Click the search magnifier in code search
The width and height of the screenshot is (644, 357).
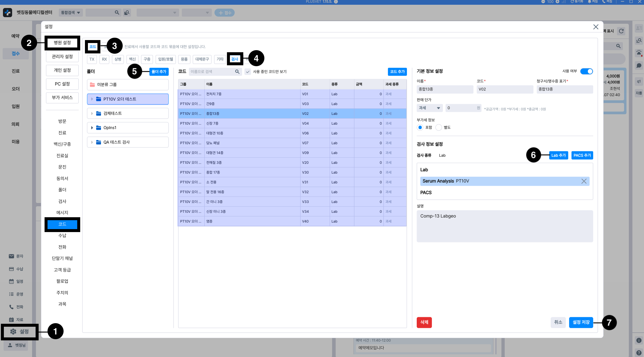[237, 72]
